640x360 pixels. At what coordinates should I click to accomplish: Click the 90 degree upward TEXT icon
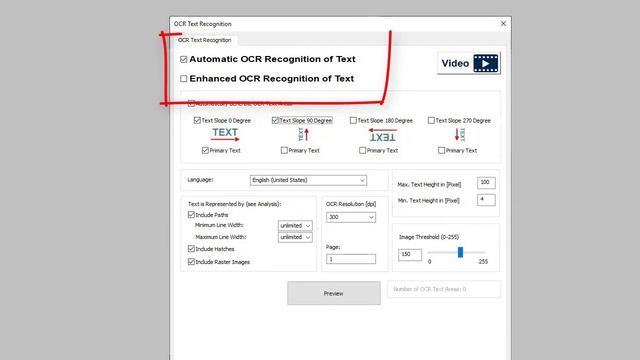pos(303,134)
